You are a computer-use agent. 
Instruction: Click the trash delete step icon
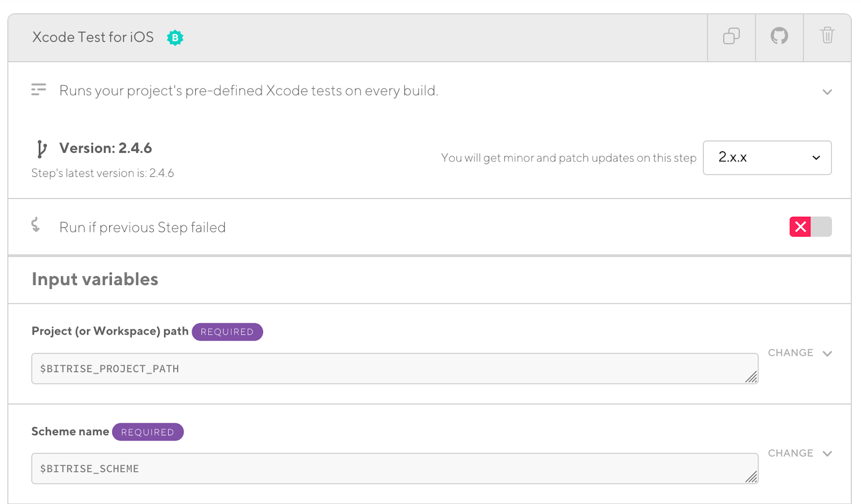pyautogui.click(x=827, y=36)
